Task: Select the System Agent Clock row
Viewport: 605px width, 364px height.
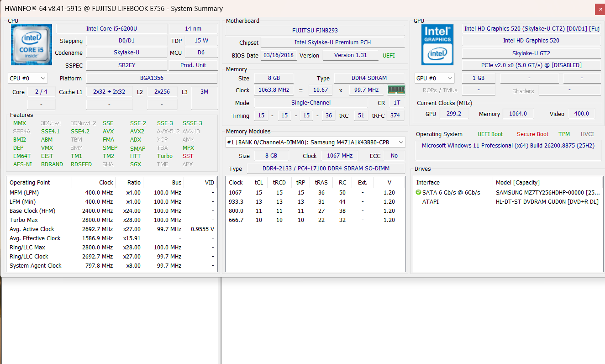Action: (112, 265)
